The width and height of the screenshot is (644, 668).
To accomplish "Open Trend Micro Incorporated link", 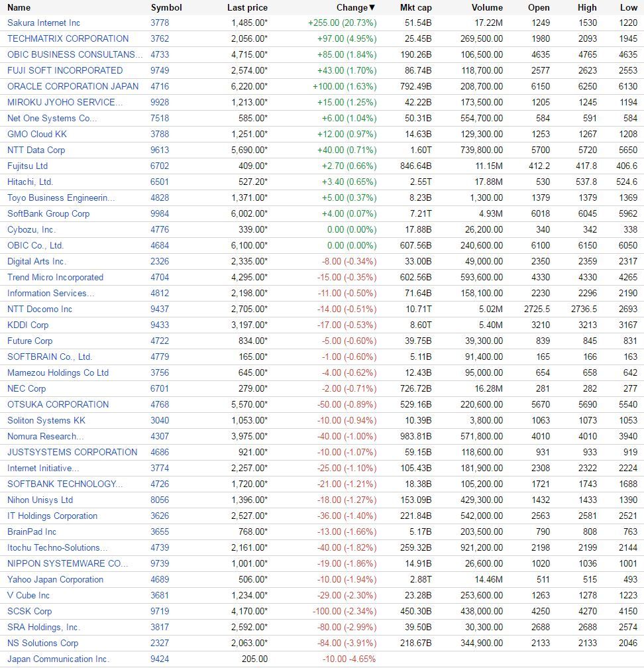I will (x=56, y=277).
